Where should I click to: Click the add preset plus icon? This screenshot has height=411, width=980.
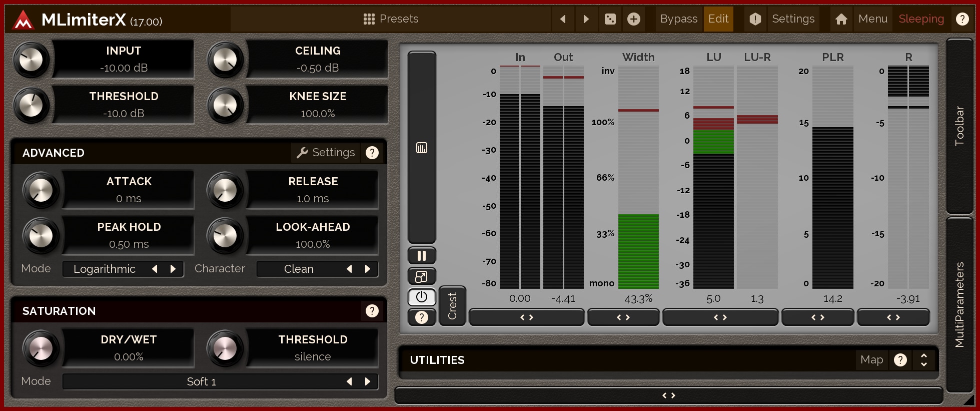[633, 19]
